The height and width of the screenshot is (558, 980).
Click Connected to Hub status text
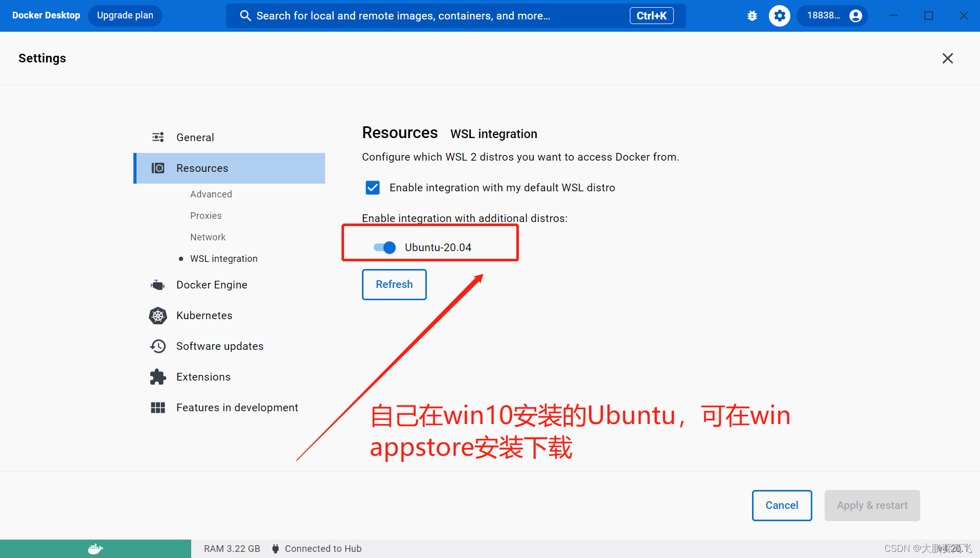(x=323, y=549)
